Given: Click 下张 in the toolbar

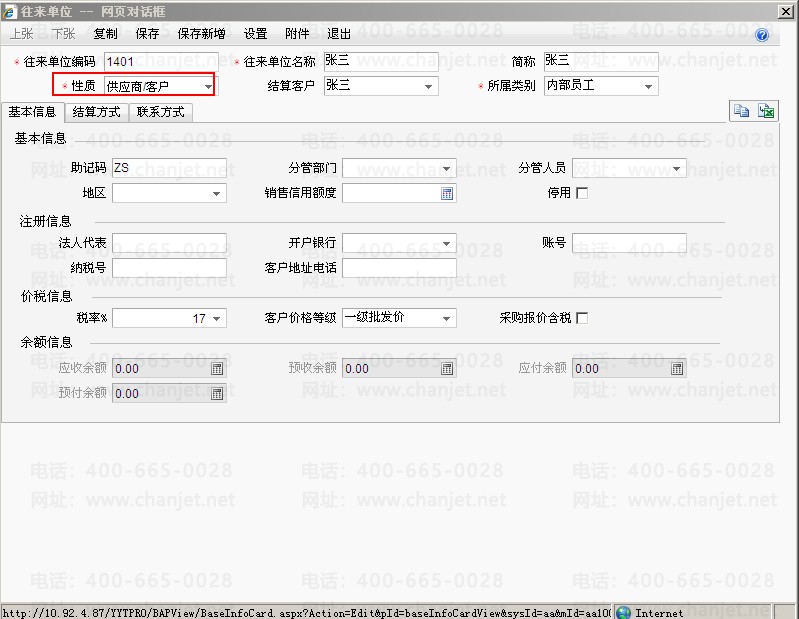Looking at the screenshot, I should tap(64, 34).
